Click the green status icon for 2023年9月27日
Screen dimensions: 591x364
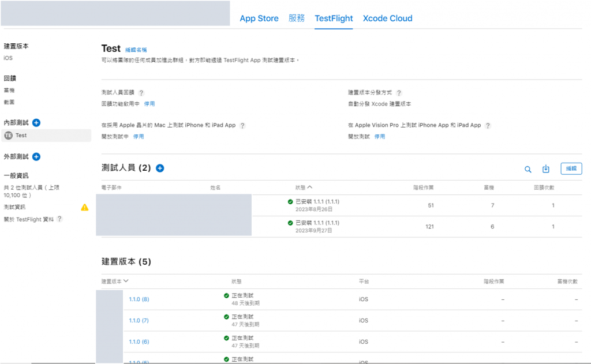pyautogui.click(x=290, y=223)
